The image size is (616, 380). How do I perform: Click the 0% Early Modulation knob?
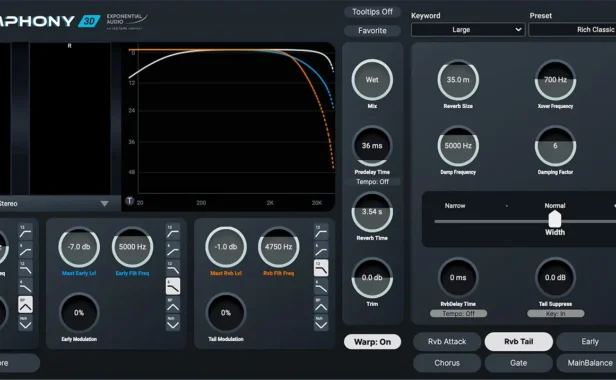pos(79,313)
